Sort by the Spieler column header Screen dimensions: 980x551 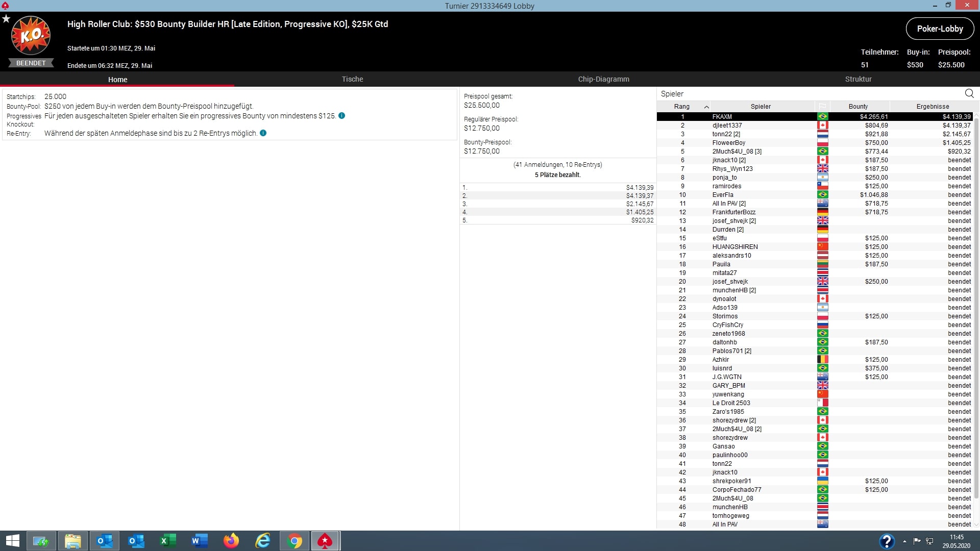(761, 107)
